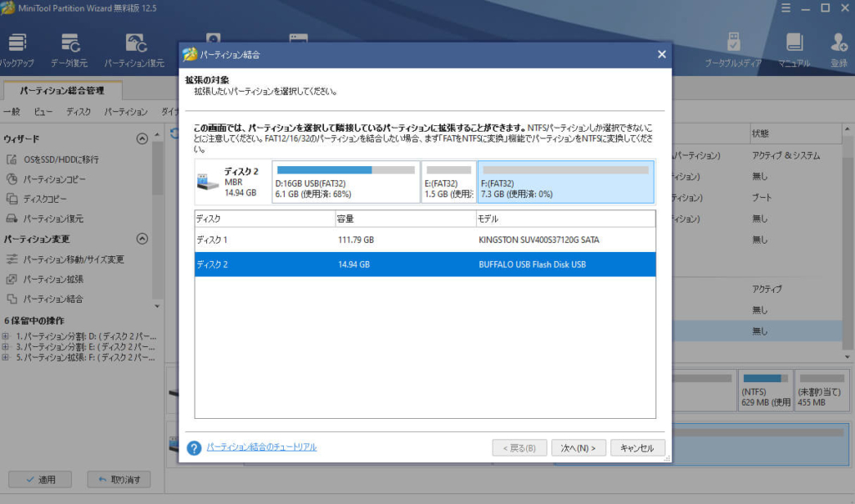Click the モデル column header

coord(566,219)
